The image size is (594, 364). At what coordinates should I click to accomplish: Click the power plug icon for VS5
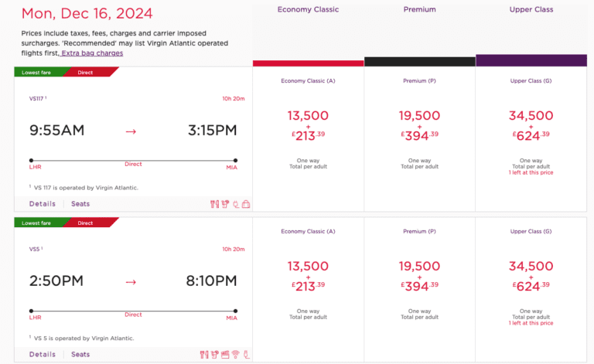point(245,355)
